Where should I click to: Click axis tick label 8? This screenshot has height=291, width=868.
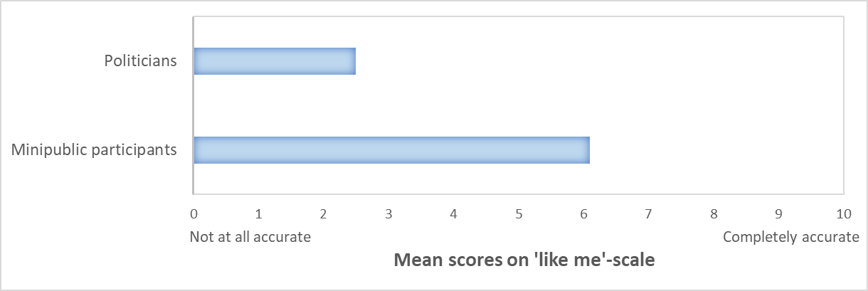[714, 213]
